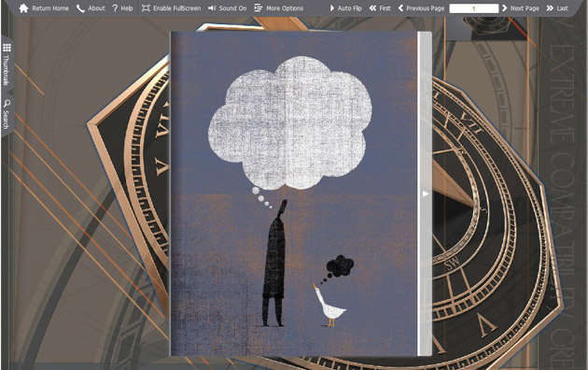Click the Return Home house icon

click(x=23, y=8)
